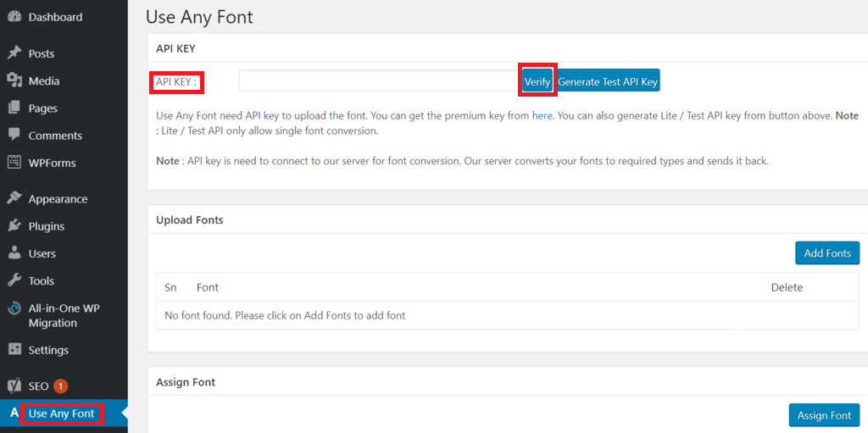Click the Dashboard gauge icon
This screenshot has width=868, height=433.
point(14,17)
